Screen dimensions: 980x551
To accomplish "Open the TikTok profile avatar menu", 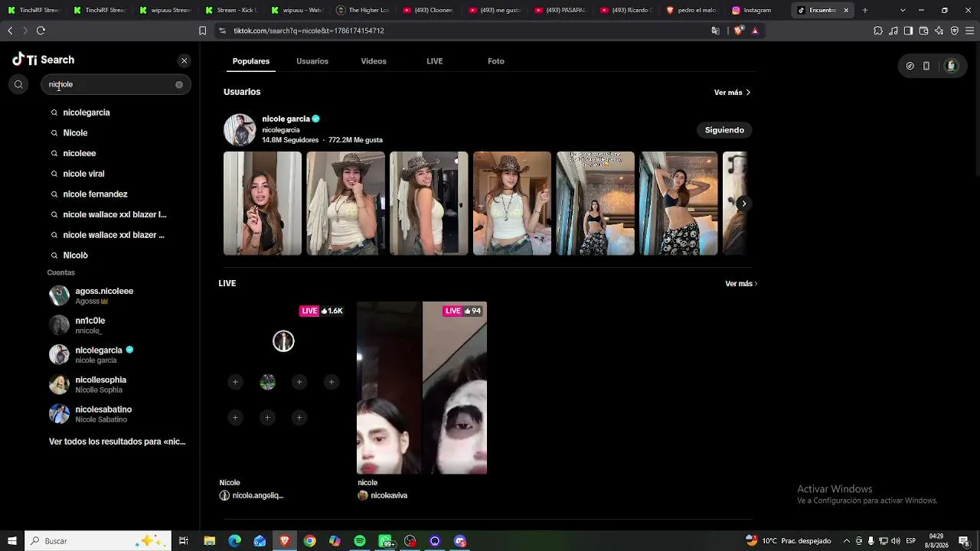I will 952,66.
